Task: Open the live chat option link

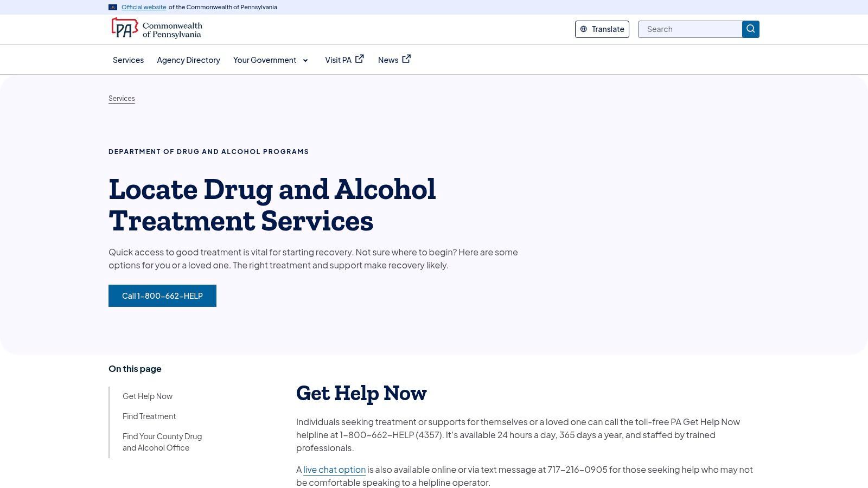Action: point(334,470)
